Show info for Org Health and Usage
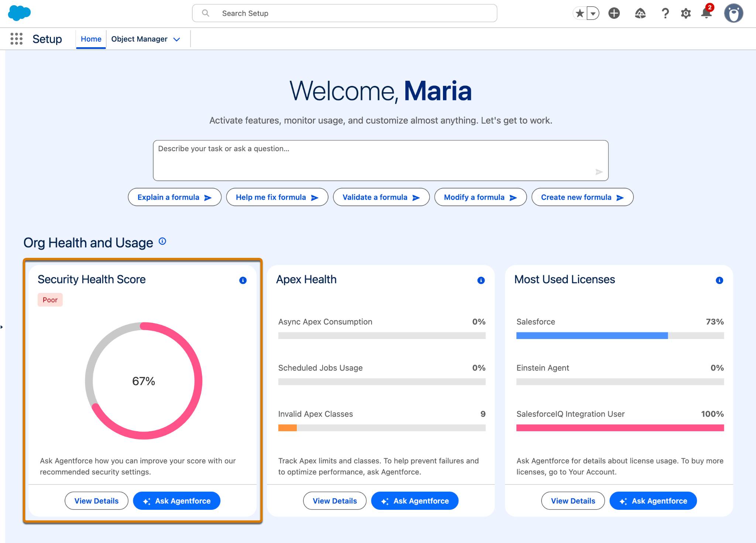The height and width of the screenshot is (543, 756). click(162, 241)
